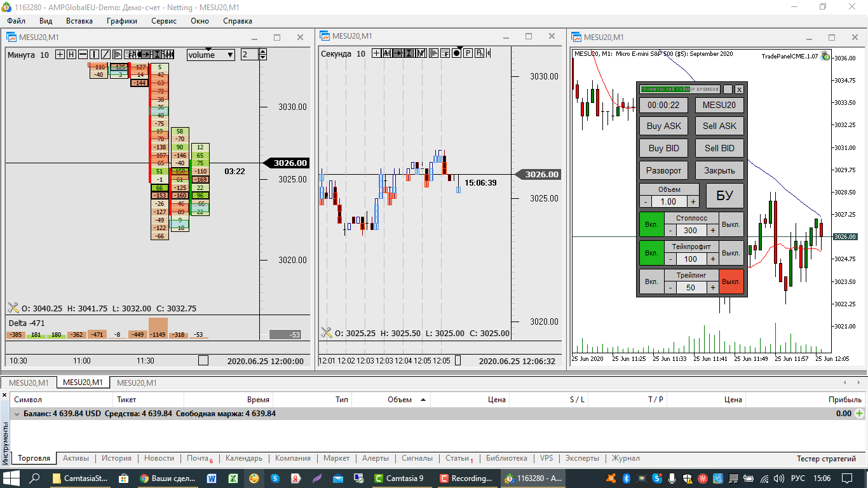Decrease Объем with the minus button
Screen dimensions: 868x488
pyautogui.click(x=645, y=201)
